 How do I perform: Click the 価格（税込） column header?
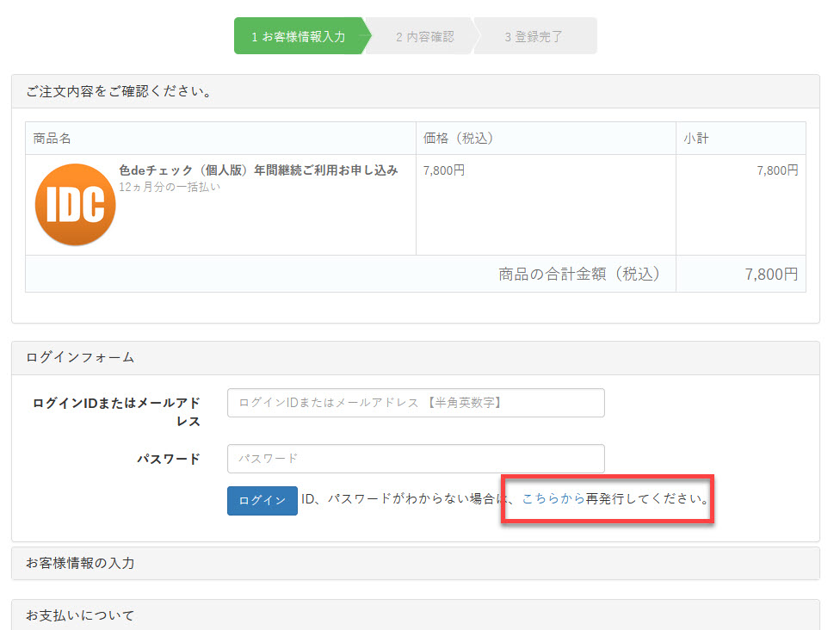point(458,139)
